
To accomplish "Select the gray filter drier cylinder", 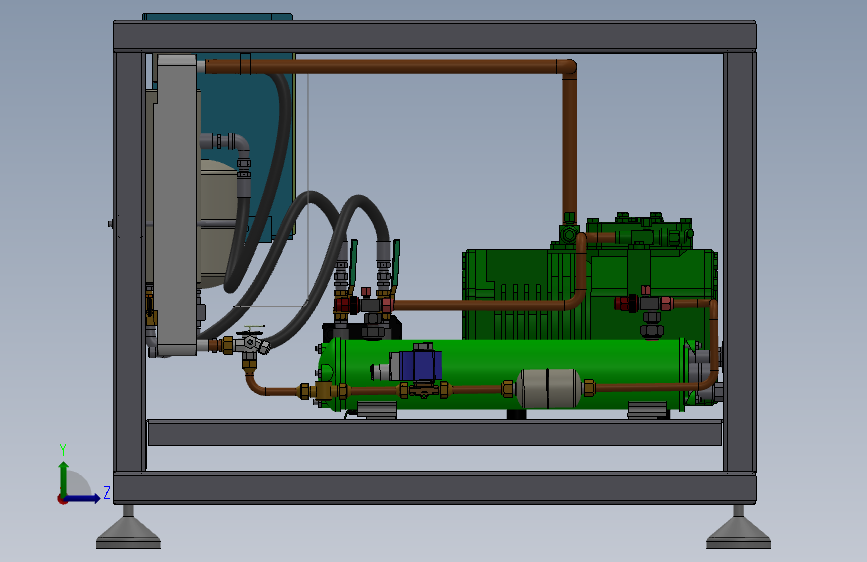I will click(x=548, y=388).
